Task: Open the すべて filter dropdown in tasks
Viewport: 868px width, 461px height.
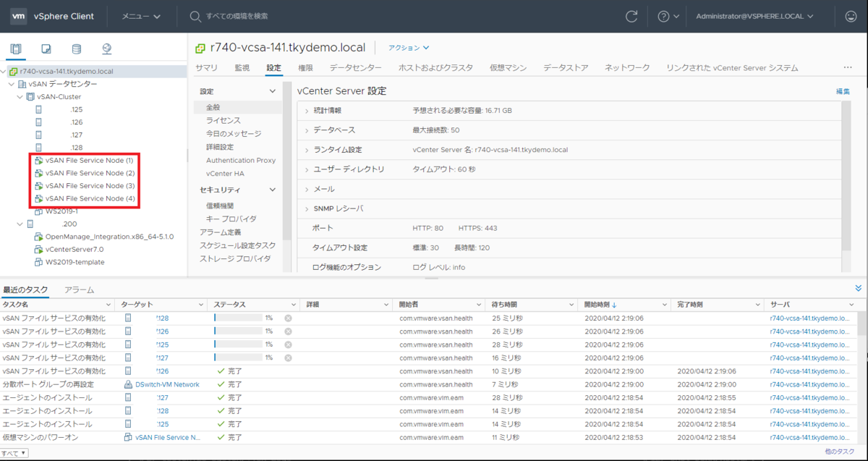Action: tap(14, 453)
